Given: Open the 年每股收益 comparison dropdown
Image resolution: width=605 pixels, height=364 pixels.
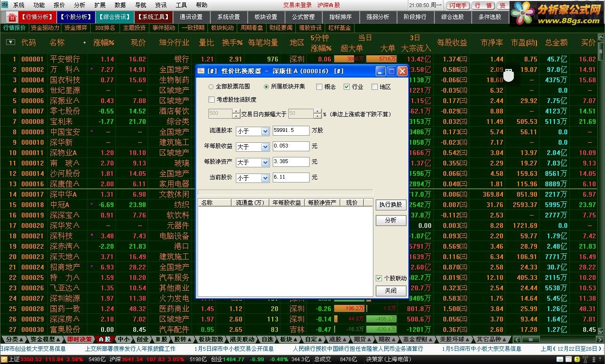Looking at the screenshot, I should pyautogui.click(x=252, y=147).
